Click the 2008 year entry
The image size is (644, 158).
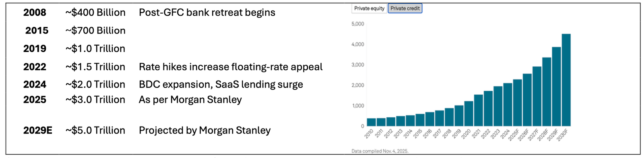[35, 12]
